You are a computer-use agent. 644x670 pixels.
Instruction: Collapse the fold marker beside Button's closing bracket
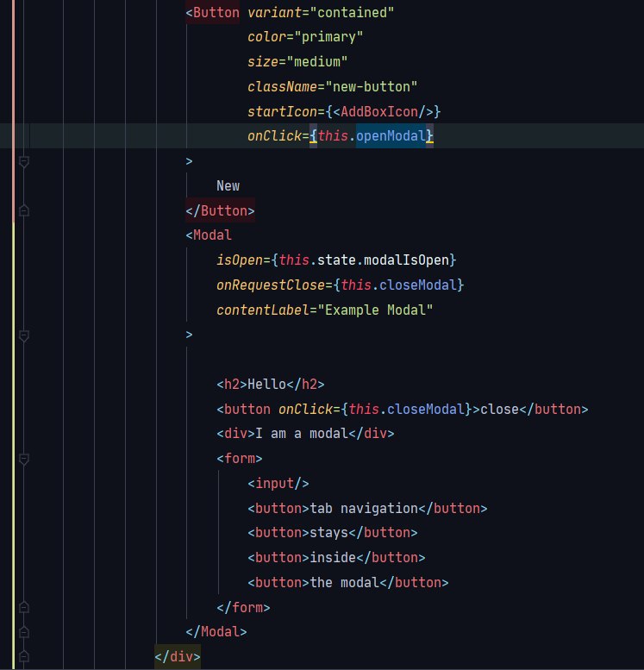(x=24, y=161)
